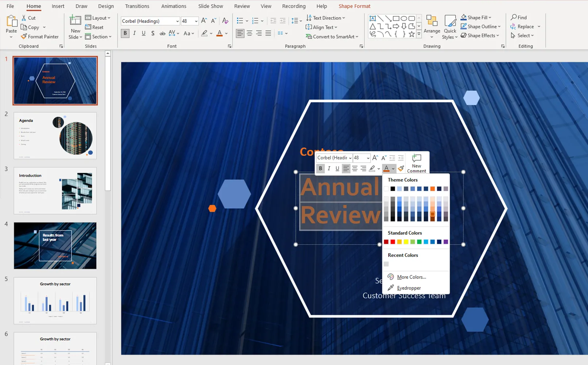Screen dimensions: 588x365
Task: Toggle Italic in mini toolbar
Action: pos(329,168)
